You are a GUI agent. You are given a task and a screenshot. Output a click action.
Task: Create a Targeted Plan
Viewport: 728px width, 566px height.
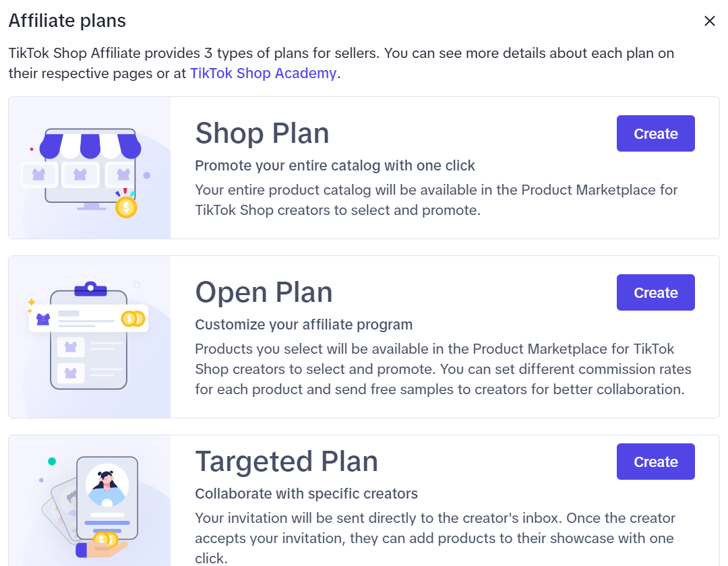[x=655, y=462]
